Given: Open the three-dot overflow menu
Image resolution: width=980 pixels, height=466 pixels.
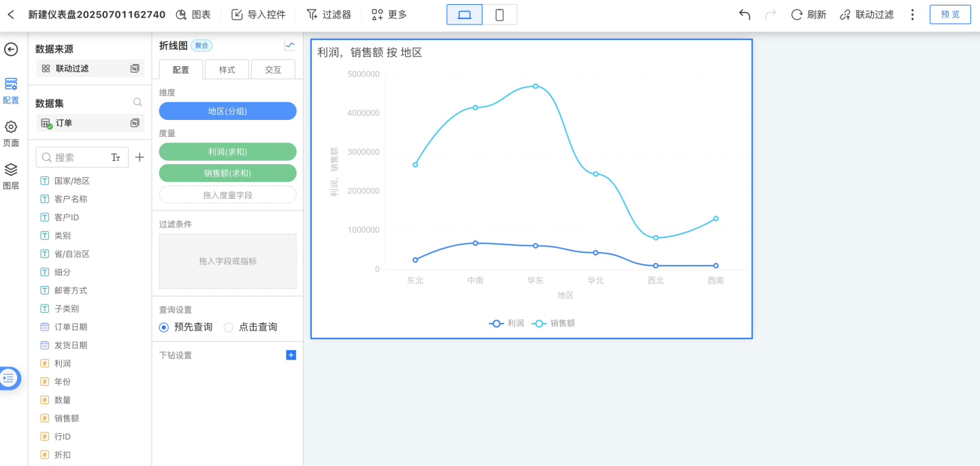Looking at the screenshot, I should [913, 14].
